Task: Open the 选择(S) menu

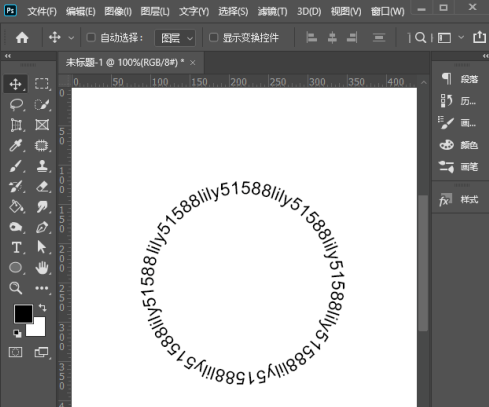Action: [233, 12]
